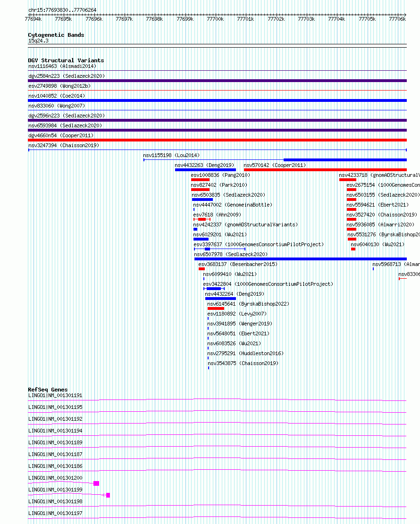
Task: Click the LINGO1|NM_001301187 transcript label
Action: pos(55,455)
